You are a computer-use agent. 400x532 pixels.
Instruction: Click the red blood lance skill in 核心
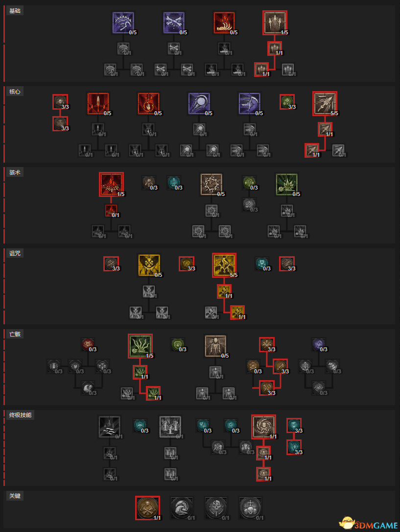98,103
